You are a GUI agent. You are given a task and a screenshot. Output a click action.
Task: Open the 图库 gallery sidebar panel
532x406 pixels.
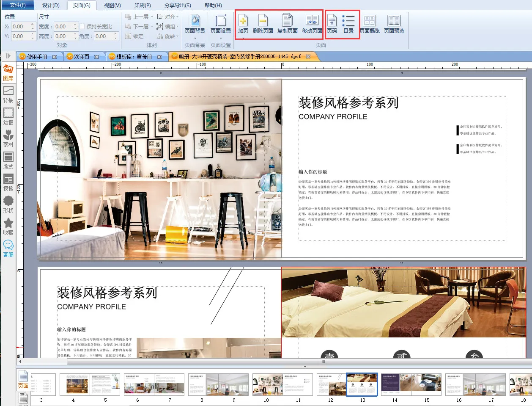coord(8,72)
